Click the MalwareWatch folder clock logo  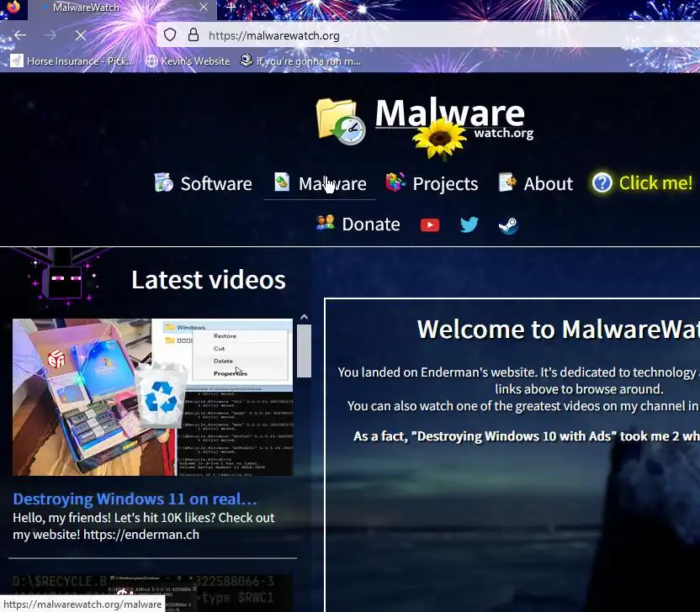tap(340, 121)
